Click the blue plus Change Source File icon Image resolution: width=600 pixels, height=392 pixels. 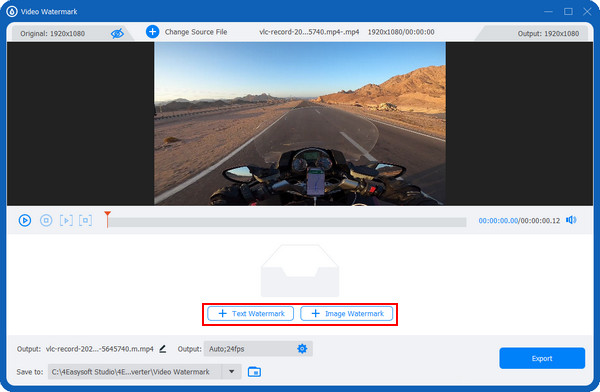point(152,32)
